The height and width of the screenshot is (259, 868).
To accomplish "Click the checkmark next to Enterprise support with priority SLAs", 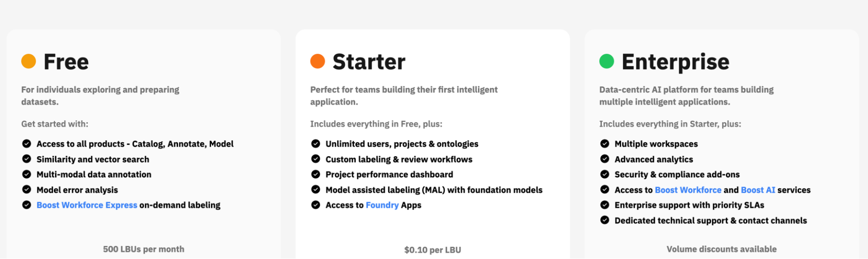I will 604,205.
